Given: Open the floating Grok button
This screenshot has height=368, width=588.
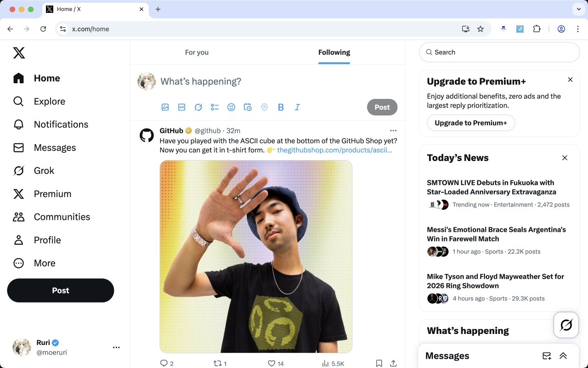Looking at the screenshot, I should point(566,325).
